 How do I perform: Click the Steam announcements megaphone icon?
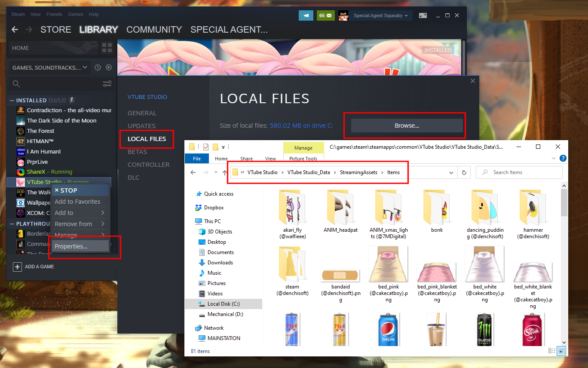pyautogui.click(x=306, y=15)
